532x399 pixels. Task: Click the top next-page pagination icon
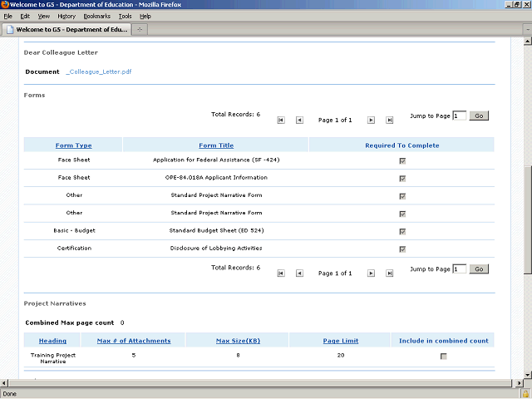(371, 121)
